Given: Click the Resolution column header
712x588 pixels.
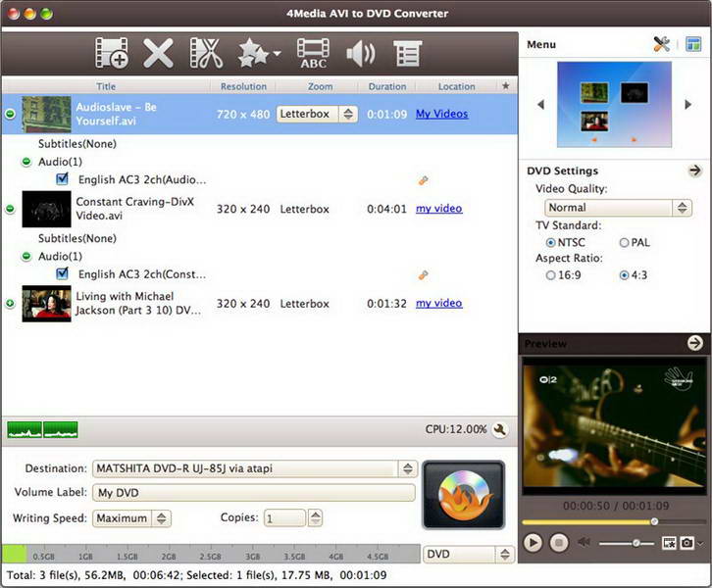Looking at the screenshot, I should [x=243, y=86].
